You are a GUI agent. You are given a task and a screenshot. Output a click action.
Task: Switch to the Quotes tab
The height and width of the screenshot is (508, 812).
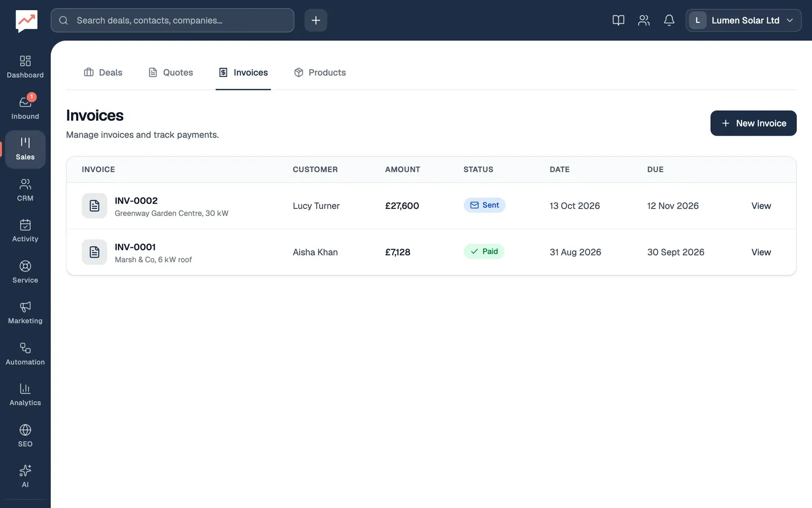point(171,73)
